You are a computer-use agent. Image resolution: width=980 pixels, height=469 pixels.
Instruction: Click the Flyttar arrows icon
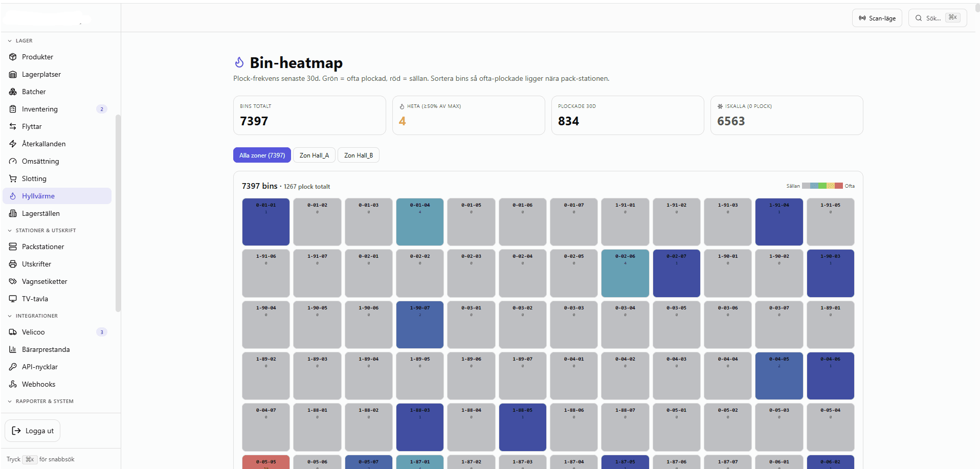pos(13,126)
